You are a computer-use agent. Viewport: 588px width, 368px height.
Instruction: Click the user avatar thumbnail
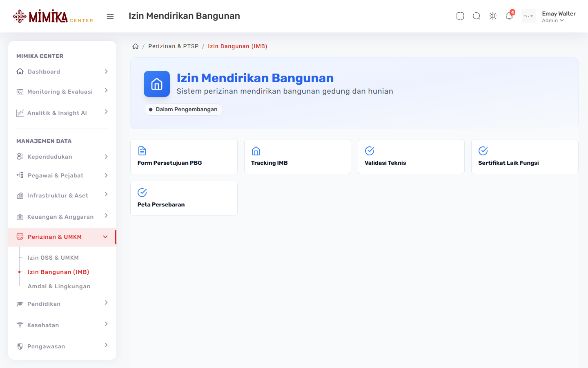pyautogui.click(x=528, y=16)
